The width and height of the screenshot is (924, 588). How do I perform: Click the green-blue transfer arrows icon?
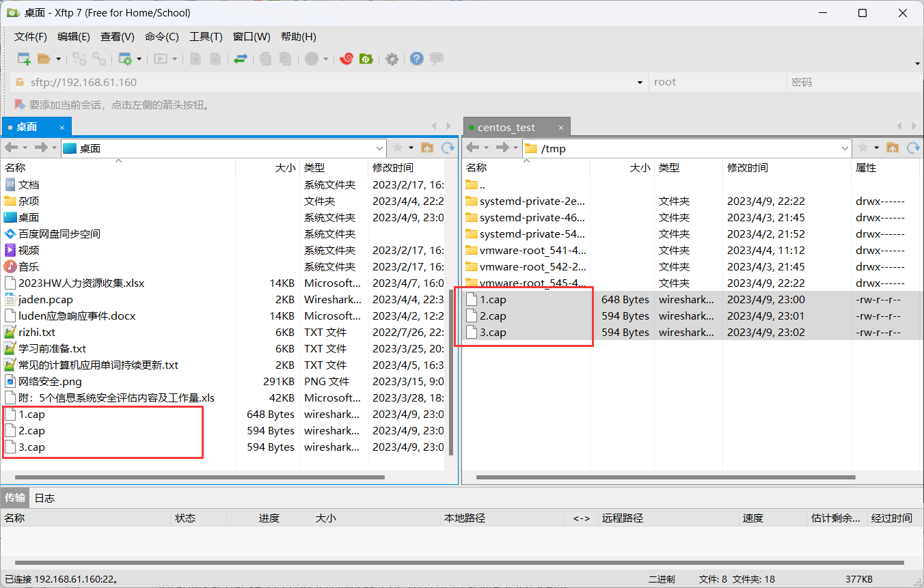click(x=240, y=59)
